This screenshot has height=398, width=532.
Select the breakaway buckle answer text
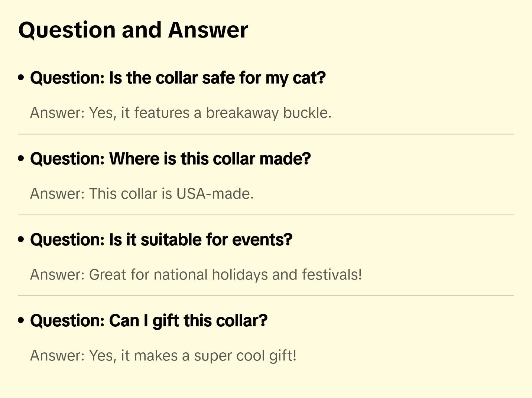pyautogui.click(x=181, y=113)
